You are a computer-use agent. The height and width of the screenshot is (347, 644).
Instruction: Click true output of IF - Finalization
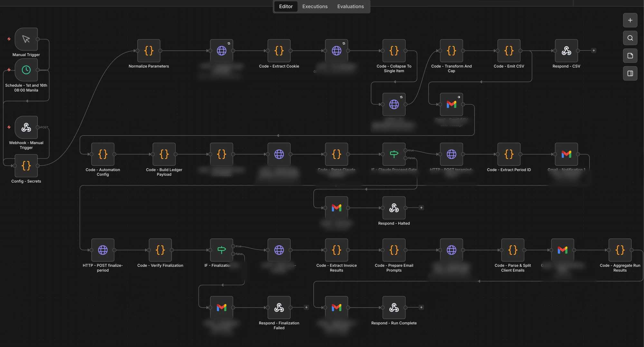[x=233, y=246]
